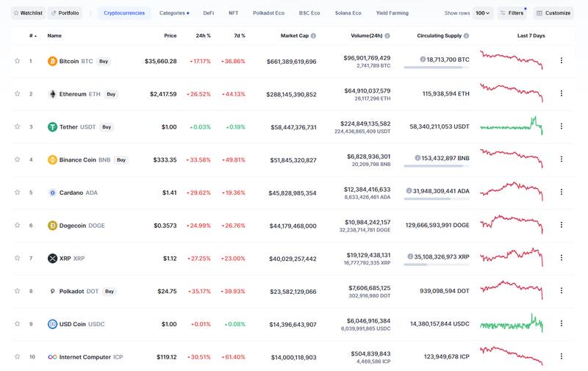Screen dimensions: 588x371
Task: Open three-dot menu for Tether row
Action: pyautogui.click(x=562, y=126)
